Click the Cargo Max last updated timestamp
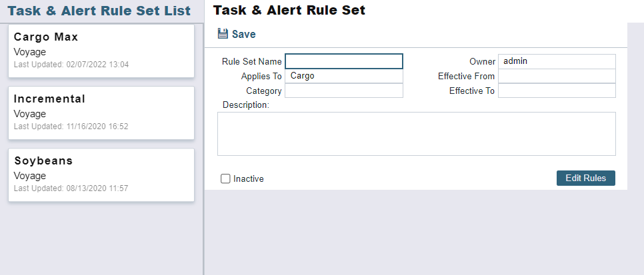Image resolution: width=644 pixels, height=275 pixels. click(71, 65)
